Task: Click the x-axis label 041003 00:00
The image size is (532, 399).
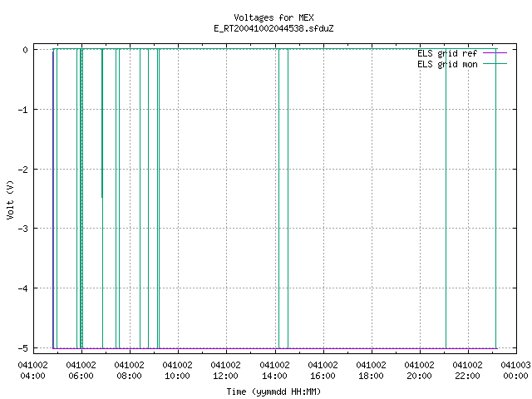Action: coord(515,371)
